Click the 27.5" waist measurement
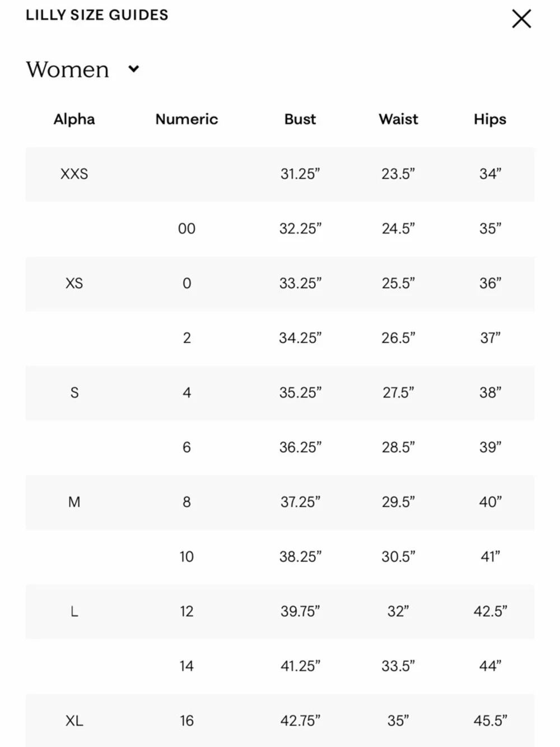 398,392
